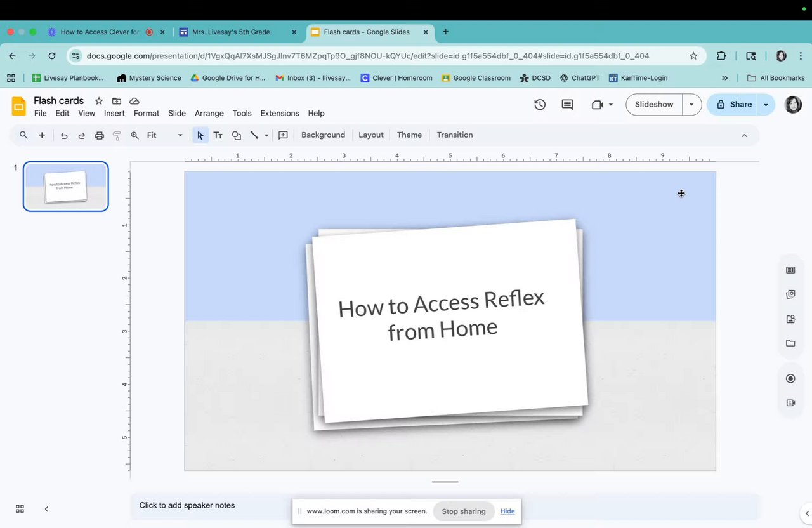812x528 pixels.
Task: Print the presentation using the printer icon
Action: coord(100,135)
